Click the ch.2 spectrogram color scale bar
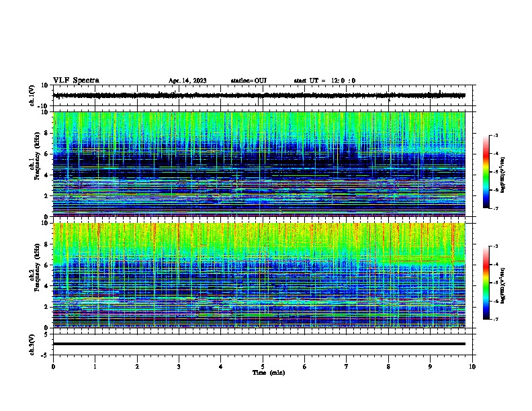This screenshot has width=532, height=411. 486,283
